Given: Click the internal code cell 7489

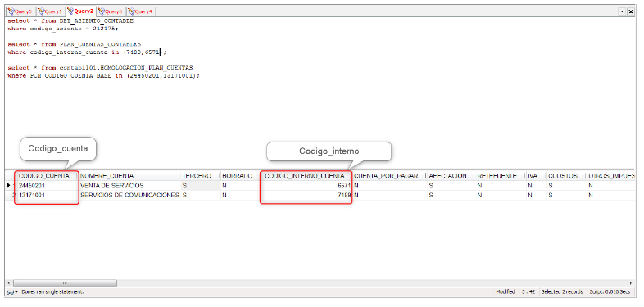Looking at the screenshot, I should pyautogui.click(x=307, y=196).
